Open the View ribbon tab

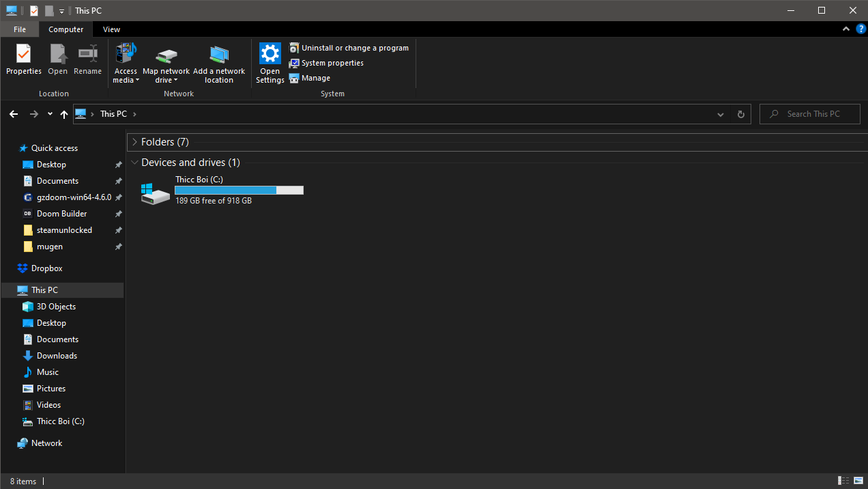click(111, 29)
